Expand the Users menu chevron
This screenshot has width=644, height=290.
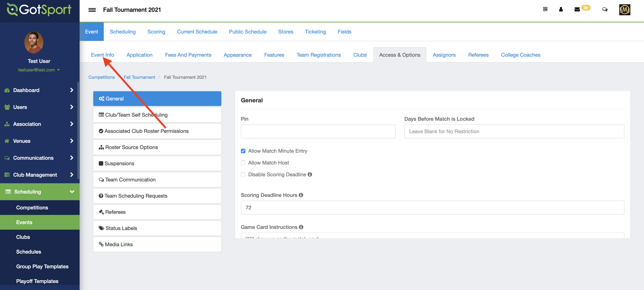pos(72,107)
